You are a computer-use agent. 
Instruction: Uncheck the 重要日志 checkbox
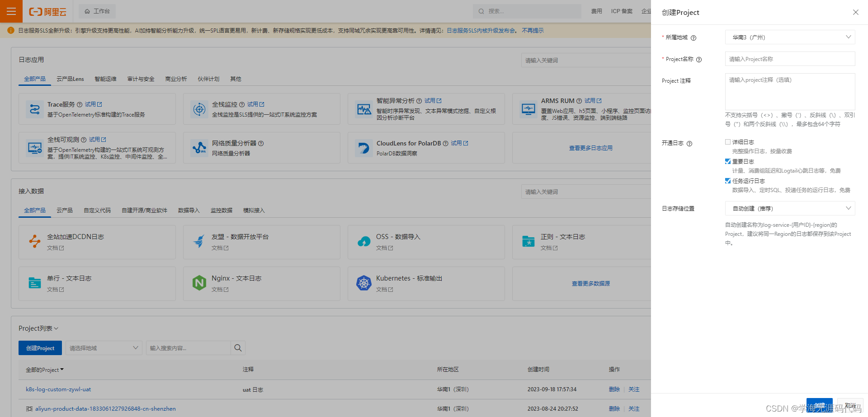tap(728, 161)
